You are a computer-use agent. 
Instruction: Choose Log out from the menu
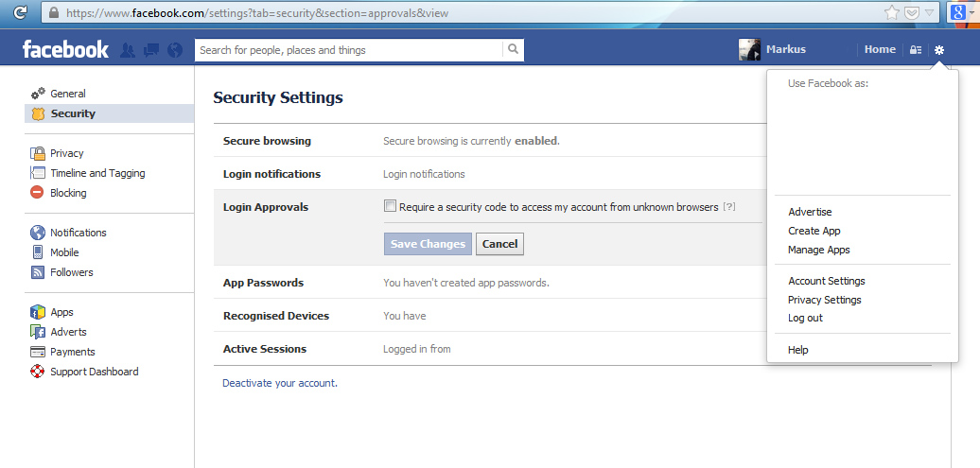[x=805, y=318]
